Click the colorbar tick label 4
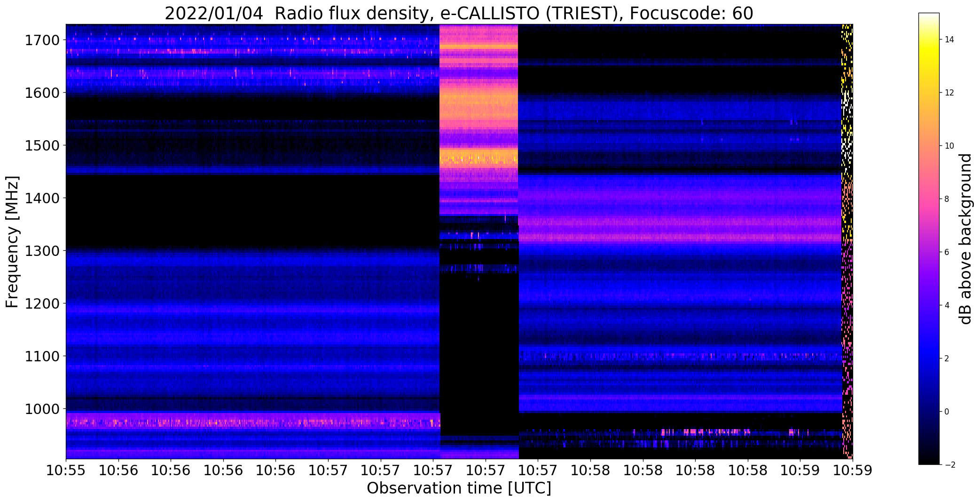Screen dimensions: 980x502 coord(947,305)
